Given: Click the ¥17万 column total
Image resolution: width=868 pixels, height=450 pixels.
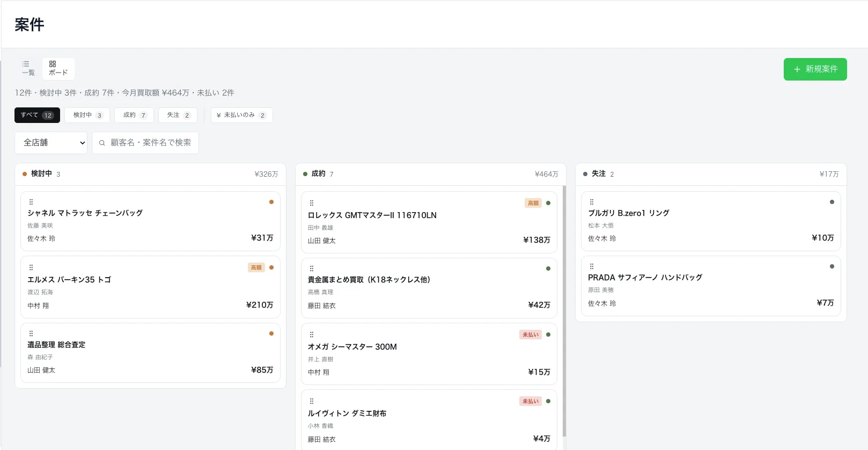Looking at the screenshot, I should tap(829, 174).
